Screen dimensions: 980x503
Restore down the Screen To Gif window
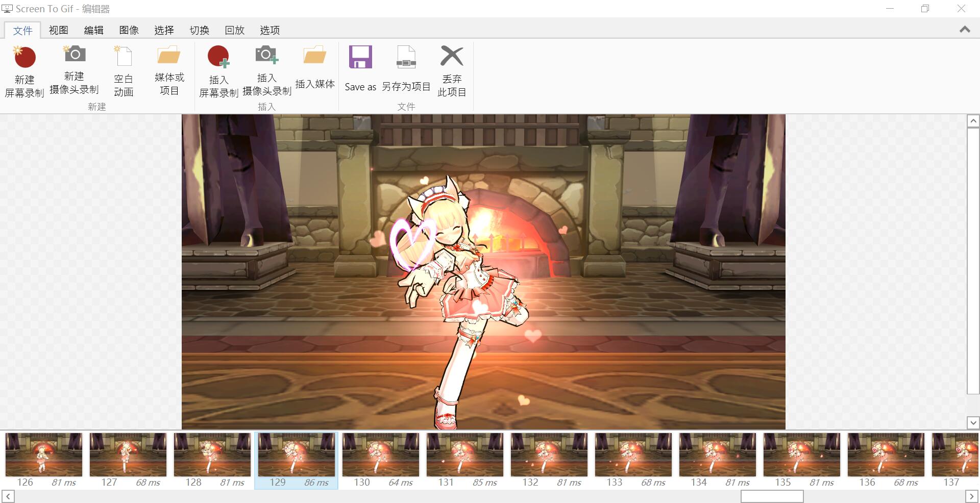coord(925,9)
